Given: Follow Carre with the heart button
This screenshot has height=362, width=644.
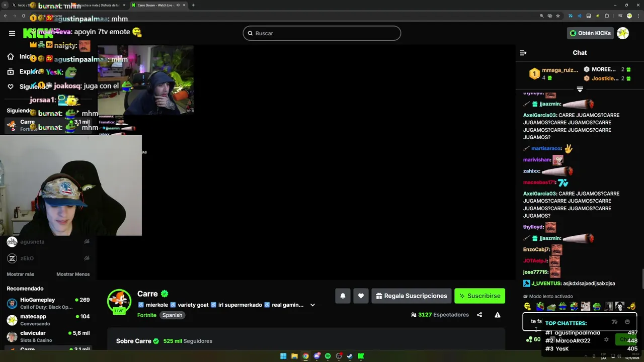Looking at the screenshot, I should [x=361, y=296].
